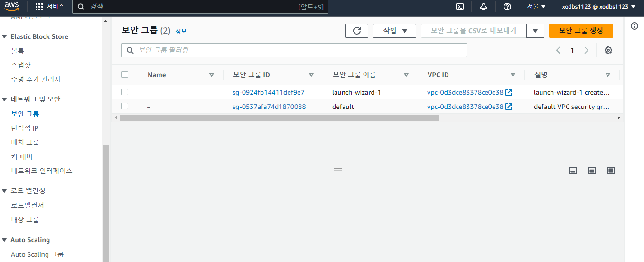Open security group sg-0537afa74d1870088
Image resolution: width=644 pixels, height=262 pixels.
click(269, 107)
